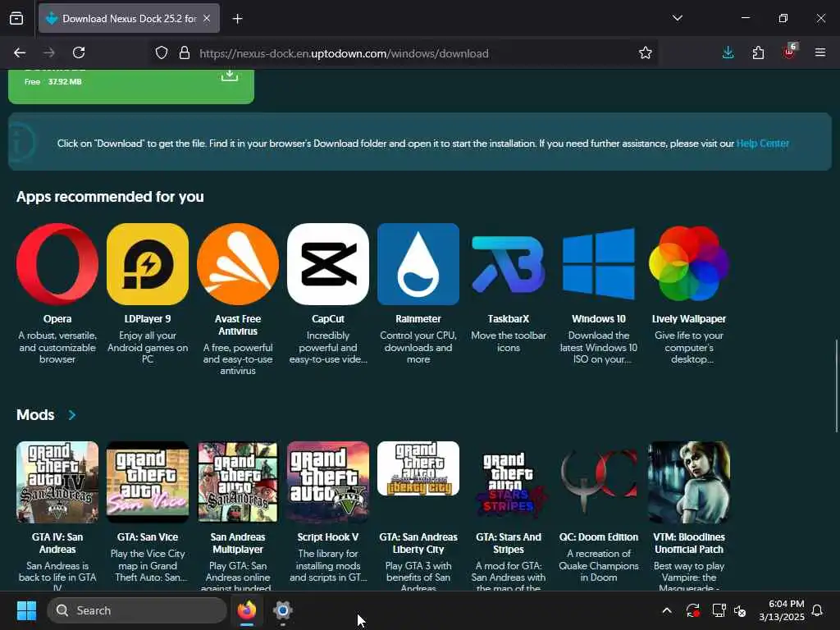
Task: Open the Lively Wallpaper title link
Action: point(689,319)
